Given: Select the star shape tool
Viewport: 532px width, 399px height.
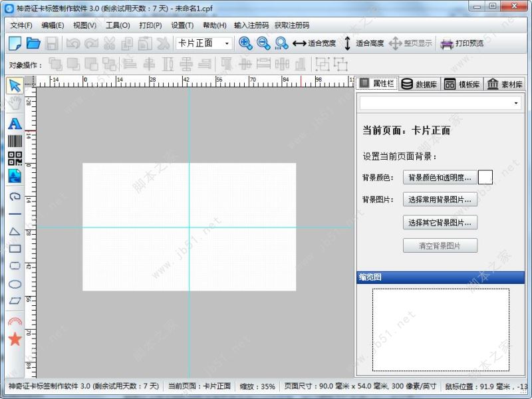Looking at the screenshot, I should pyautogui.click(x=15, y=339).
